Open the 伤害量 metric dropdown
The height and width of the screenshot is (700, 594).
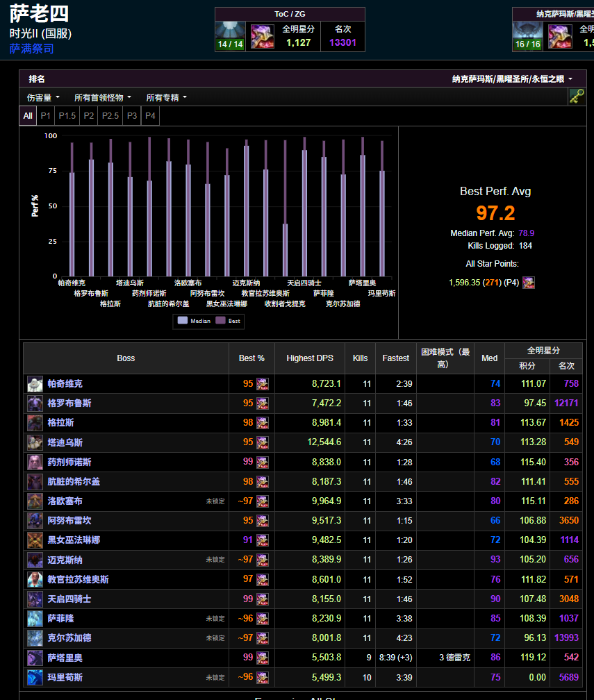[43, 97]
